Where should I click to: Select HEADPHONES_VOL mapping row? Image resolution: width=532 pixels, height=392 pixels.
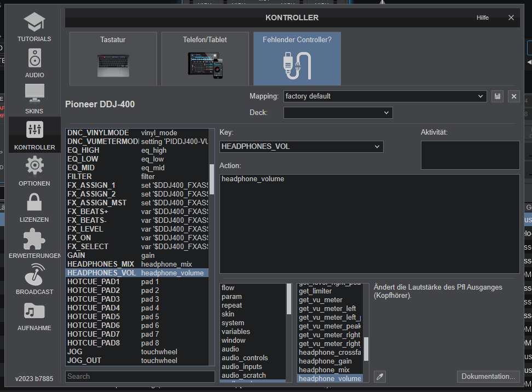pos(137,273)
